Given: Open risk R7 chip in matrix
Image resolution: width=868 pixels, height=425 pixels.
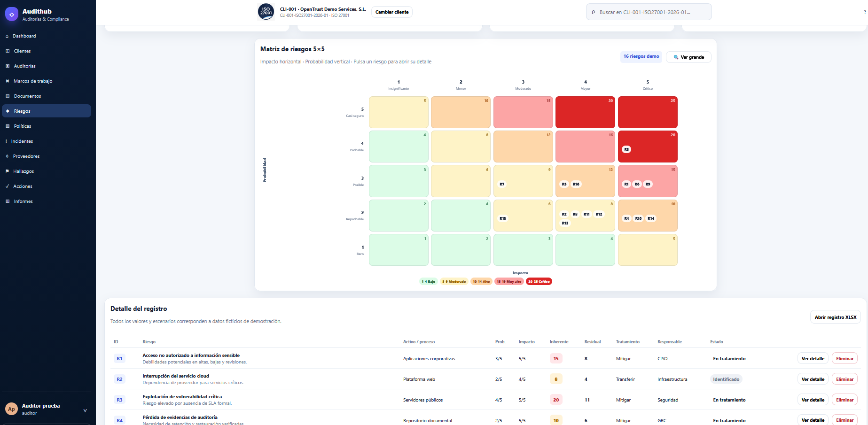Looking at the screenshot, I should (x=502, y=184).
